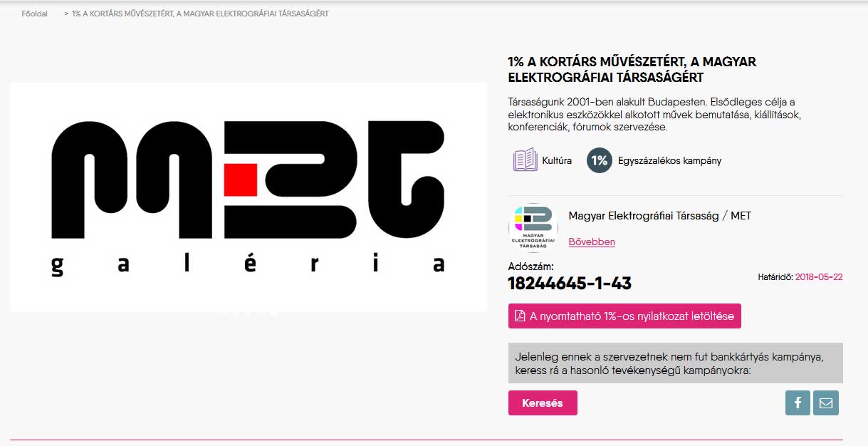Send campaign by email envelope icon
Image resolution: width=868 pixels, height=446 pixels.
(x=826, y=403)
